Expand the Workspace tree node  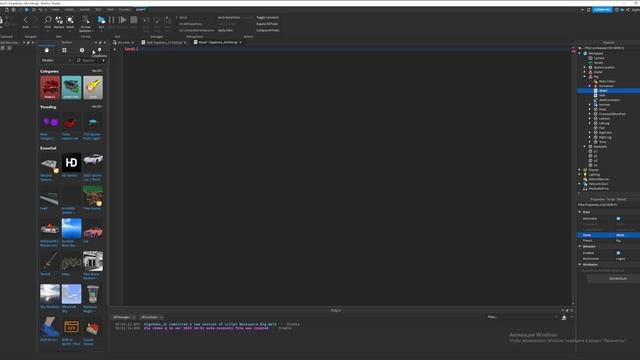pyautogui.click(x=580, y=53)
